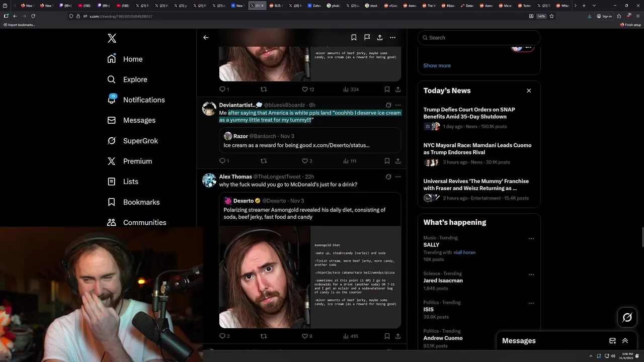644x362 pixels.
Task: Open Messages in the left sidebar
Action: (131, 120)
